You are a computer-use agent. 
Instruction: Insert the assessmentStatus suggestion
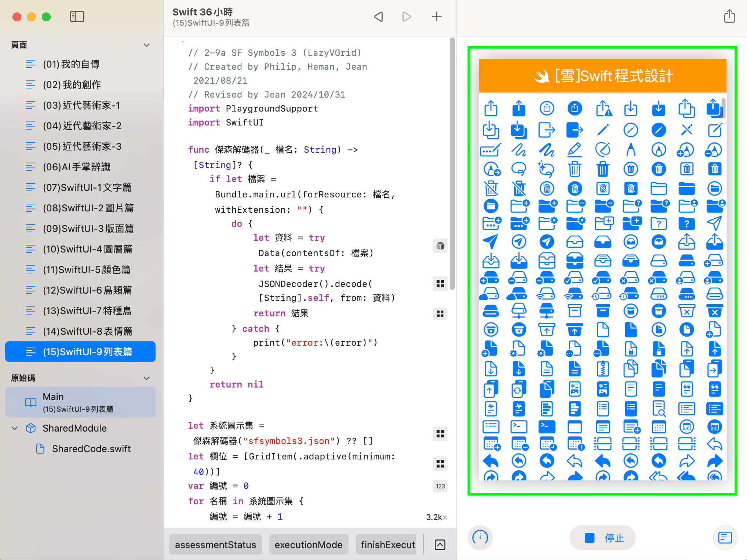(215, 545)
